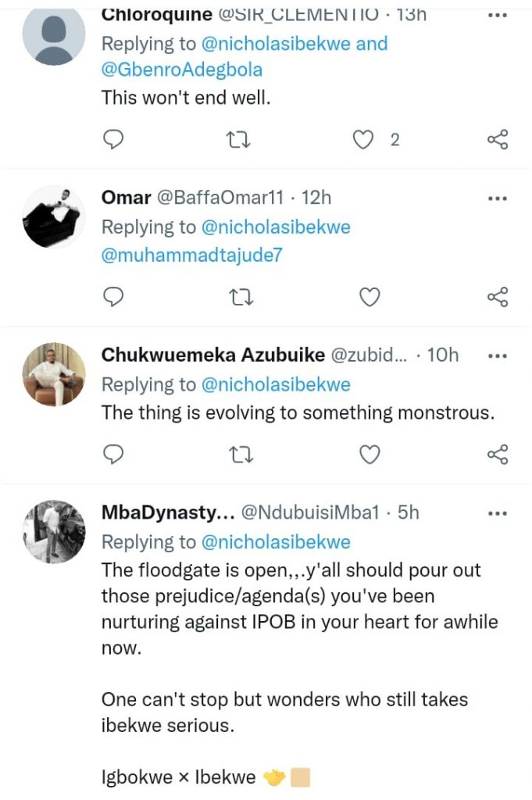Like the "This won't end well" tweet

click(x=362, y=140)
